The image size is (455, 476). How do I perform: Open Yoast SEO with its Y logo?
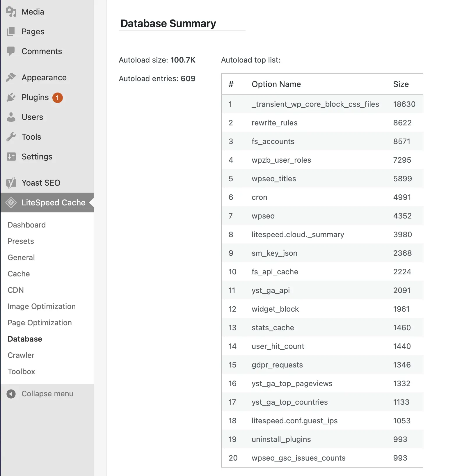pyautogui.click(x=11, y=183)
